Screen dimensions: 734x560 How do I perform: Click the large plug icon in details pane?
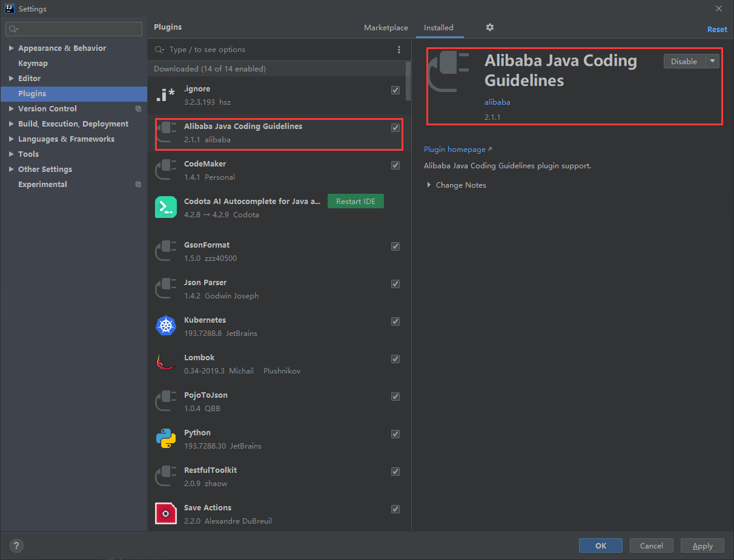tap(449, 72)
